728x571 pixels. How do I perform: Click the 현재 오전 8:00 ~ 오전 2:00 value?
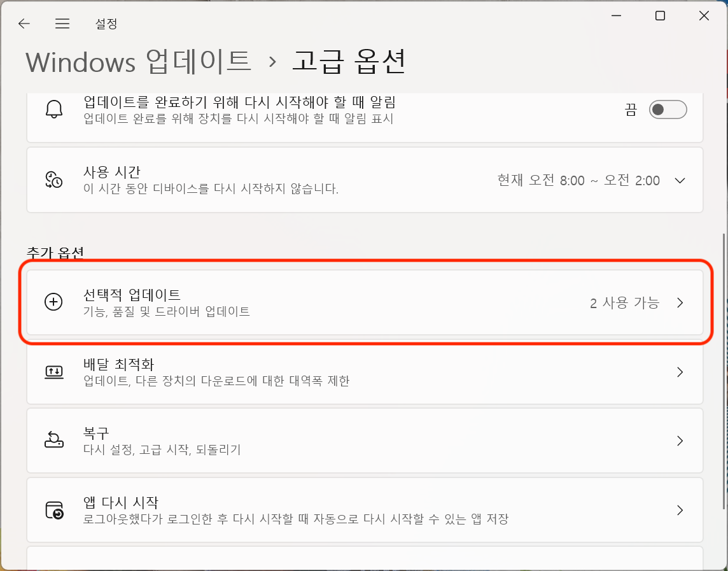(578, 180)
